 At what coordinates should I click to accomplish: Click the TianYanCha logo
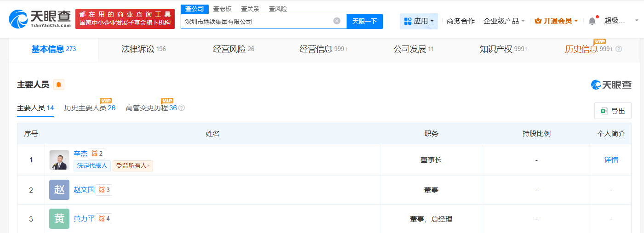(x=40, y=18)
